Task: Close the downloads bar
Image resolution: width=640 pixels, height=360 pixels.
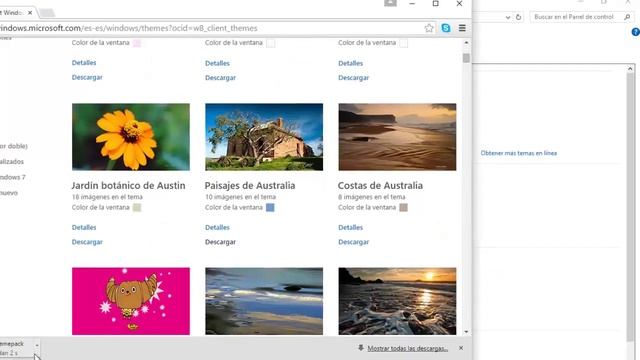Action: [x=461, y=348]
